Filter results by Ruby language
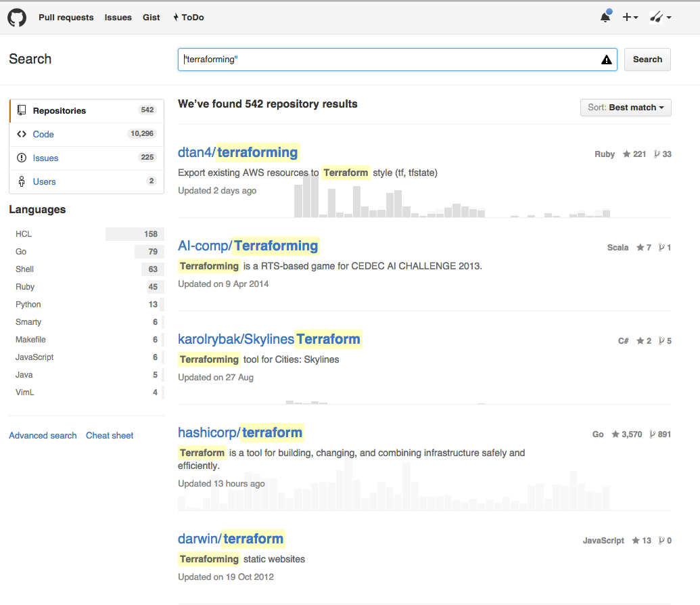Screen dimensions: 700x605 tap(87, 287)
